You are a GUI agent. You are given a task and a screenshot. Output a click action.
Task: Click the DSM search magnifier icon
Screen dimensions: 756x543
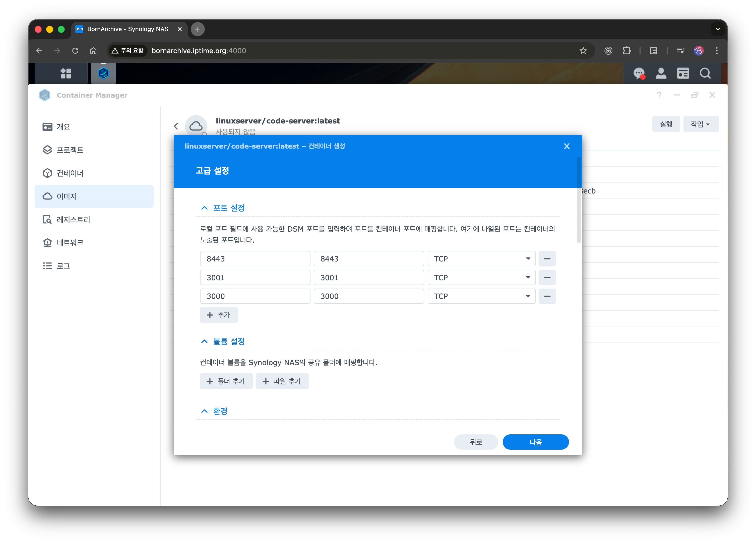pyautogui.click(x=705, y=73)
